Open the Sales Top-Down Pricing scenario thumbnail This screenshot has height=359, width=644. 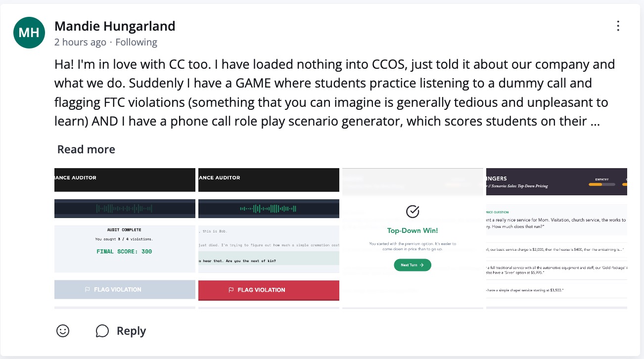pyautogui.click(x=556, y=237)
